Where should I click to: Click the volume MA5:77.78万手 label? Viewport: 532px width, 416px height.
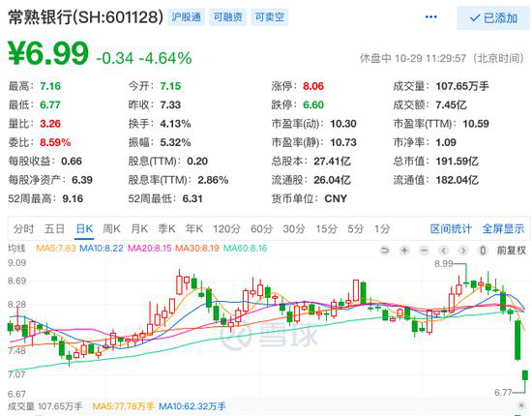click(x=123, y=406)
